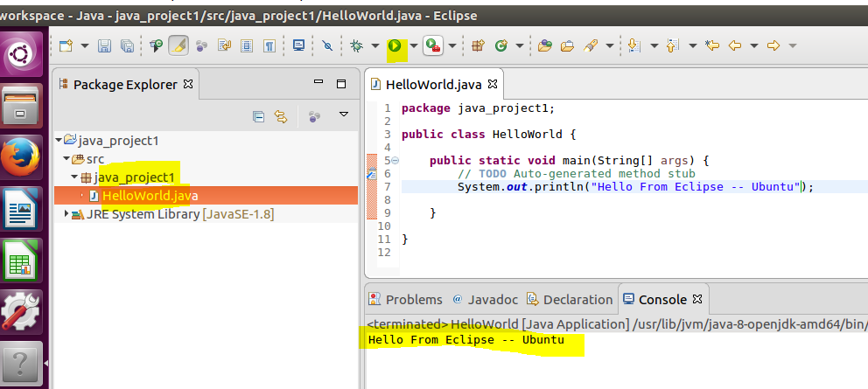The height and width of the screenshot is (389, 868).
Task: Minimize the Package Explorer view
Action: (318, 82)
